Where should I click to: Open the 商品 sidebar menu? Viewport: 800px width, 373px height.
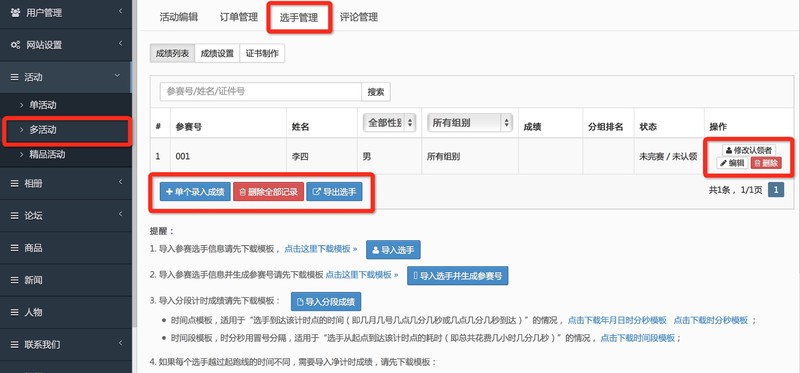pyautogui.click(x=65, y=247)
